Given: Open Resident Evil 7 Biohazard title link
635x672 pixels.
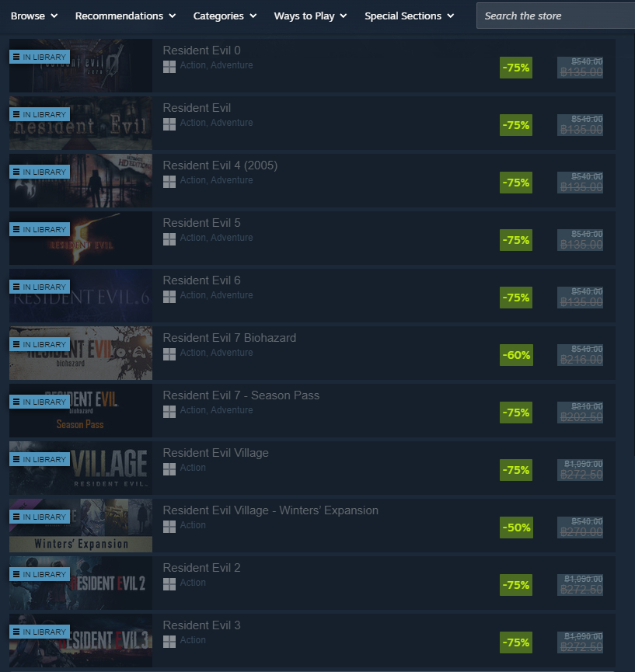Looking at the screenshot, I should tap(229, 338).
